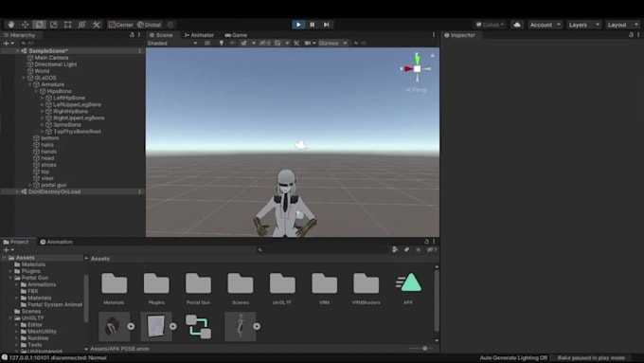Open custom editor tools

tap(96, 25)
